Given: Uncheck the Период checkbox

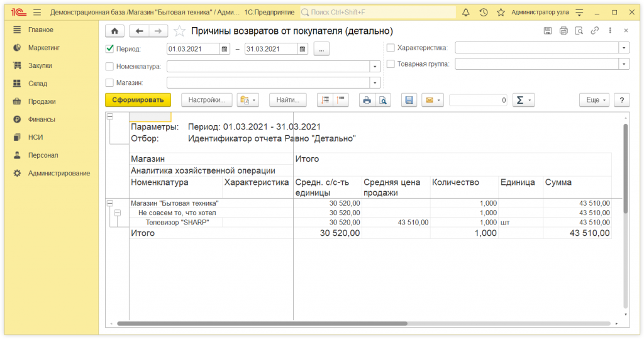Looking at the screenshot, I should click(x=110, y=48).
